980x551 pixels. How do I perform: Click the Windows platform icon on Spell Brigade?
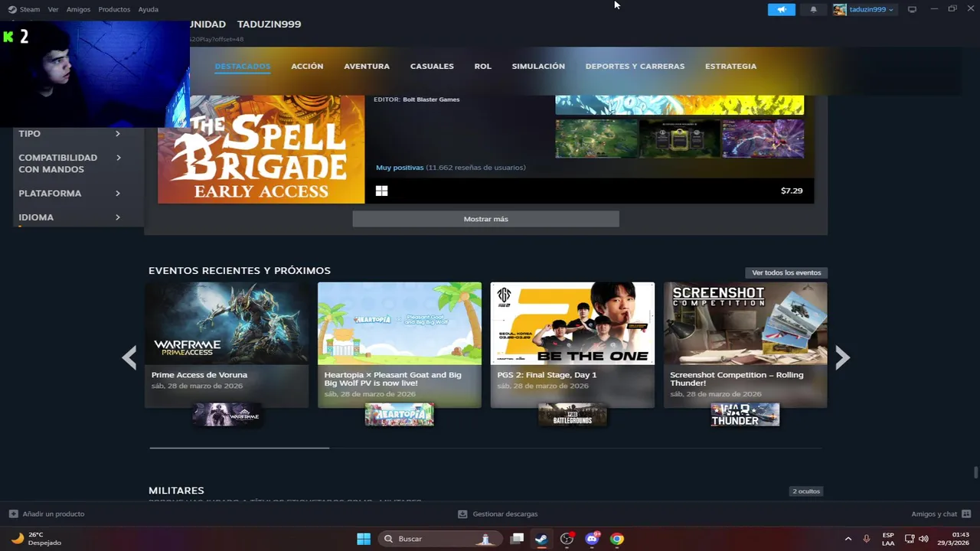[x=381, y=191]
